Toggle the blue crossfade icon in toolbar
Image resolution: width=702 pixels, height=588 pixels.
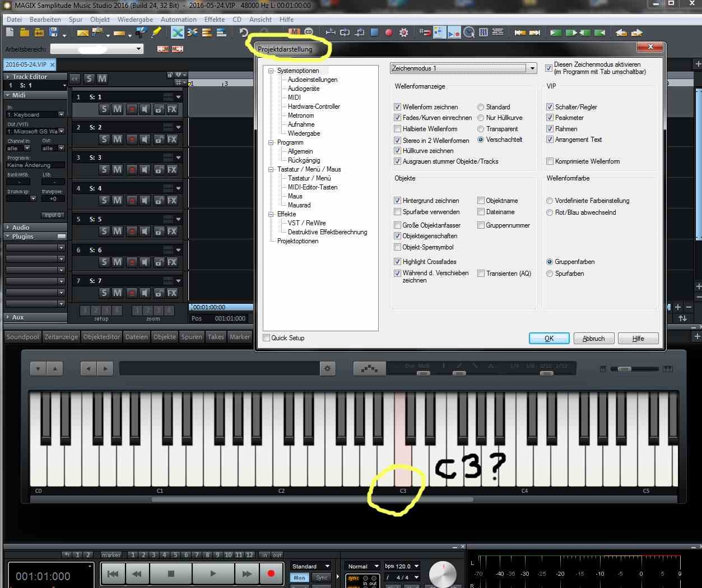(178, 33)
